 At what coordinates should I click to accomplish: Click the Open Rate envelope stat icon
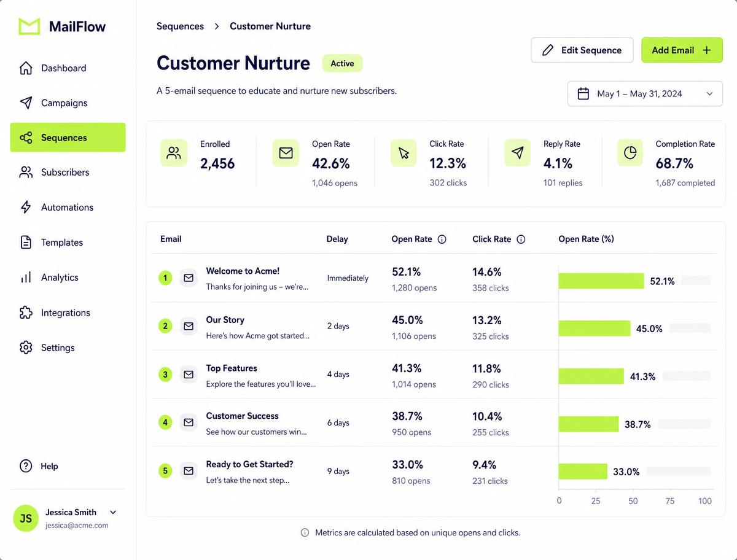(286, 154)
